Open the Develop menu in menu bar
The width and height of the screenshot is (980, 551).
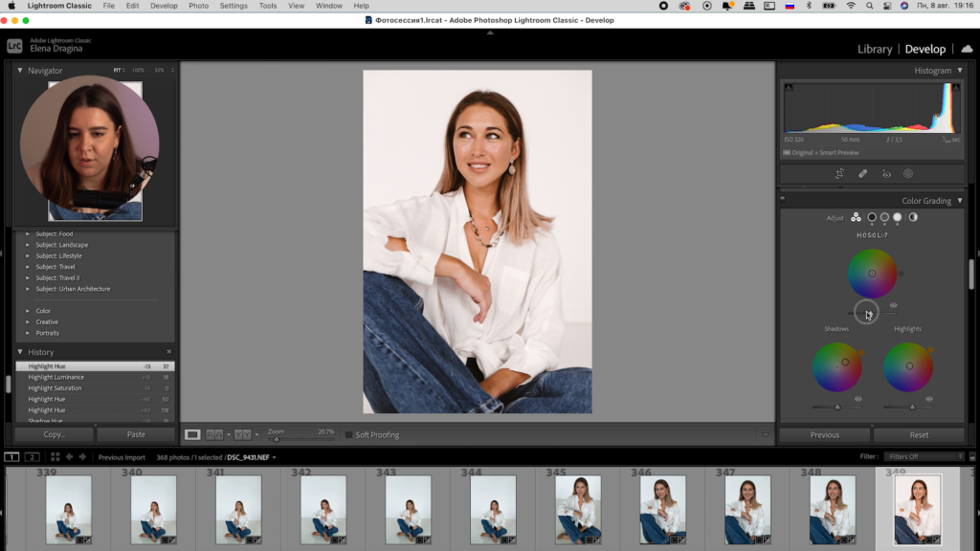(x=164, y=6)
